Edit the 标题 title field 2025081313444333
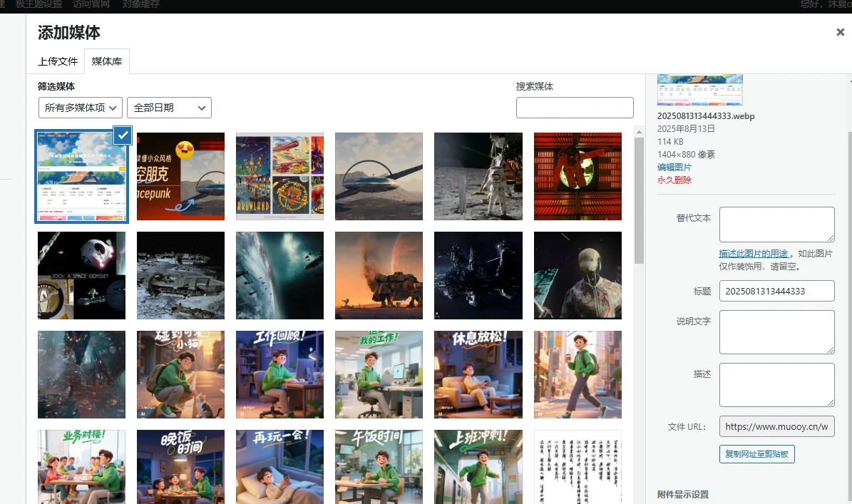Viewport: 852px width, 504px height. click(x=777, y=291)
